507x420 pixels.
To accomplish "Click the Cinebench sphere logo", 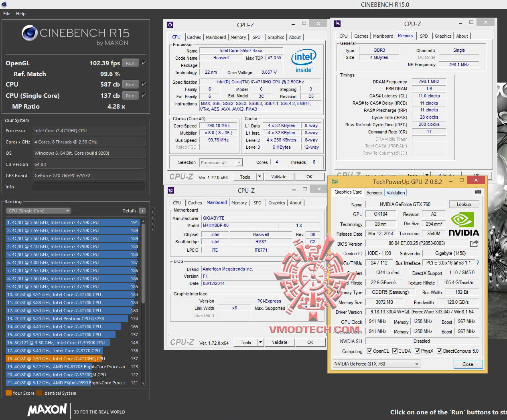I will coord(30,33).
